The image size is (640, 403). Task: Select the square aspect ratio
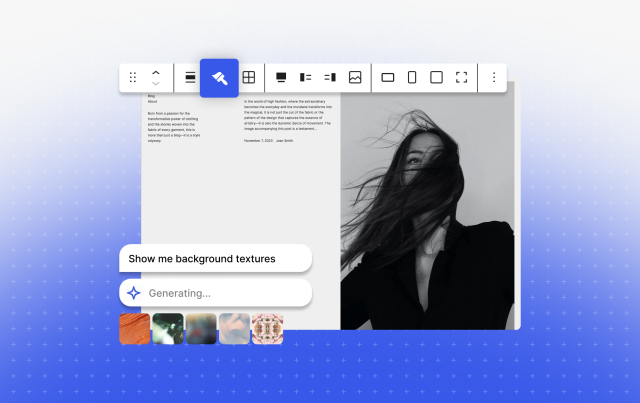click(x=436, y=77)
